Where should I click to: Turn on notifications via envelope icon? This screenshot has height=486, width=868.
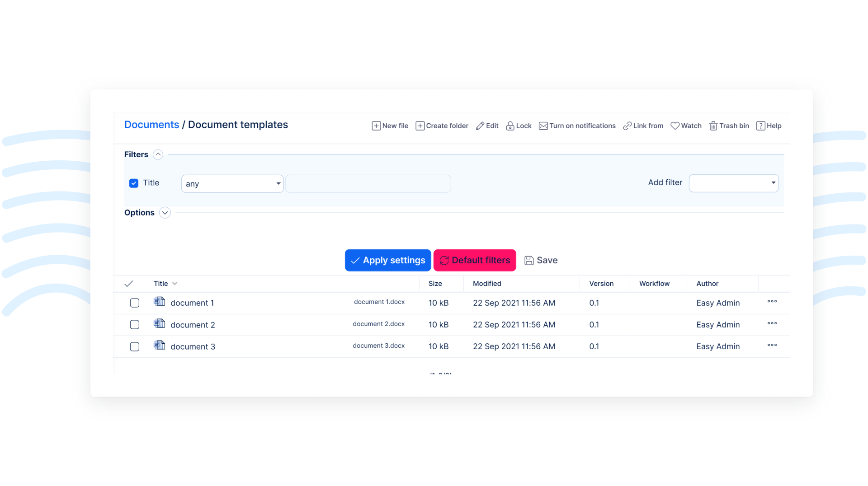[x=543, y=126]
